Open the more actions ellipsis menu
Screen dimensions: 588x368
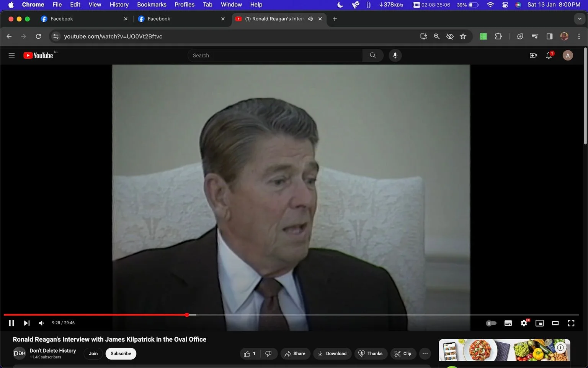pyautogui.click(x=425, y=353)
